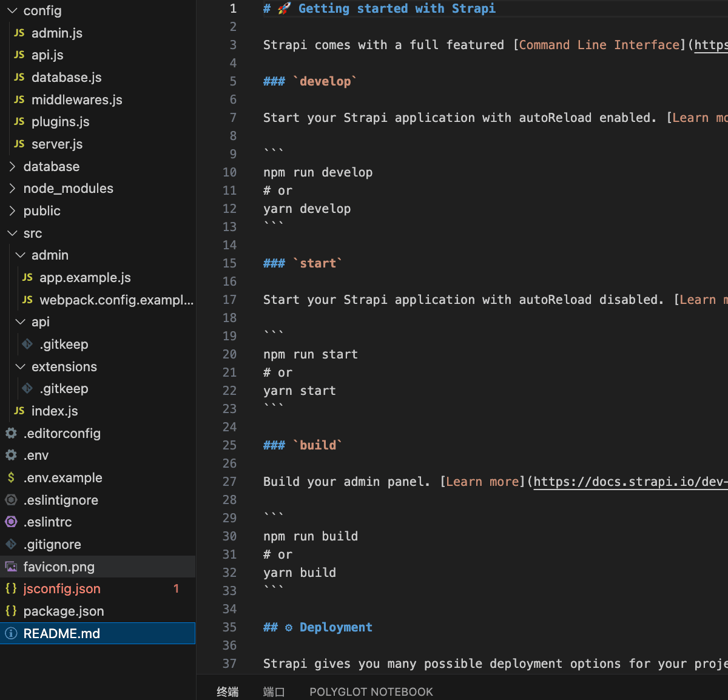This screenshot has height=700, width=728.
Task: Click Learn more link on line 27
Action: [483, 482]
